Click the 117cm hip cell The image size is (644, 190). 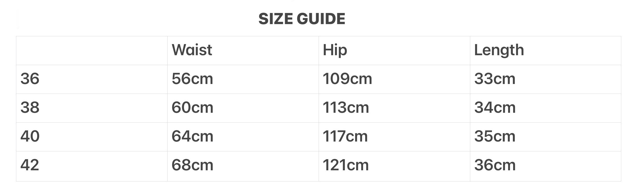coord(345,136)
